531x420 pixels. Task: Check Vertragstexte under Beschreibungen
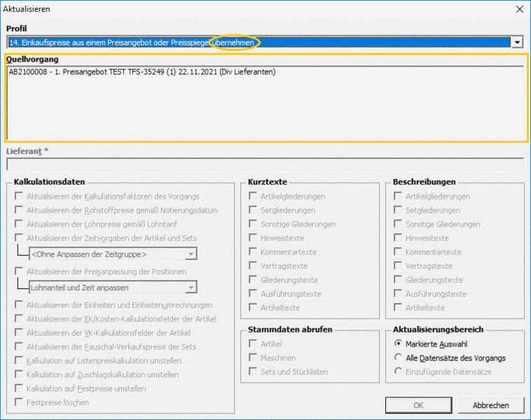[x=398, y=265]
